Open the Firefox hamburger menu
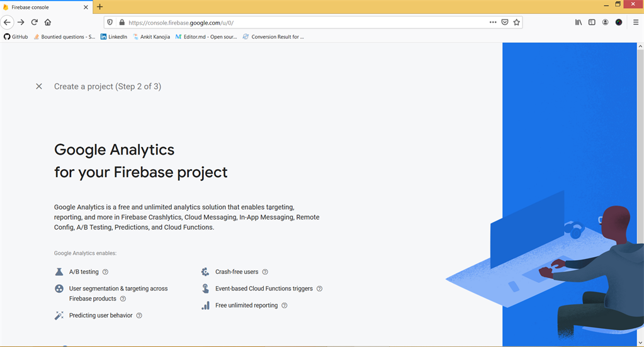 click(x=636, y=23)
